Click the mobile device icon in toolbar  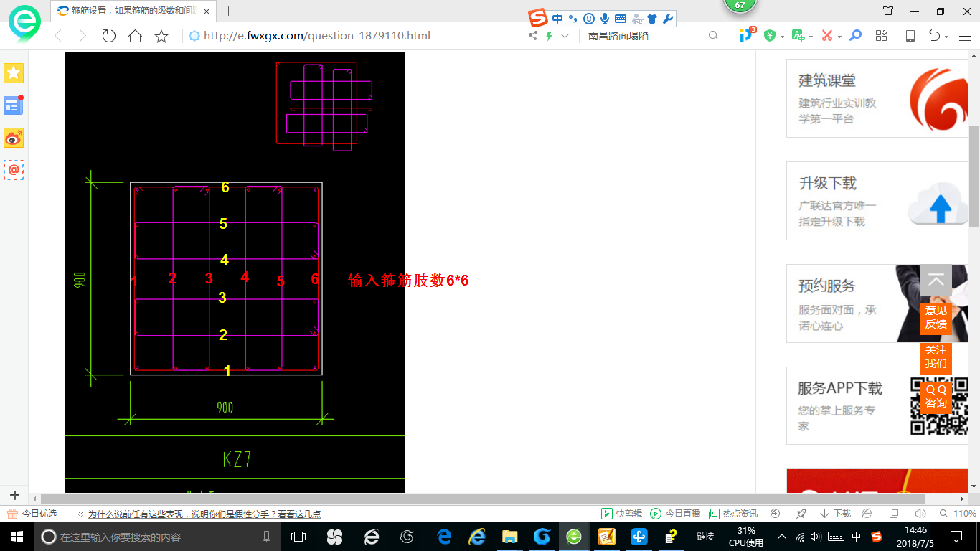tap(910, 36)
